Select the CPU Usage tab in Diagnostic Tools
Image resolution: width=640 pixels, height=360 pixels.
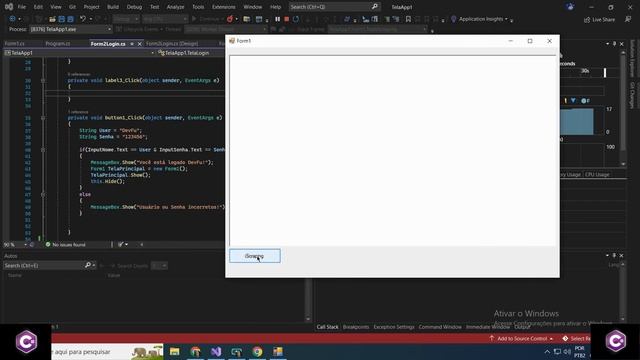597,174
